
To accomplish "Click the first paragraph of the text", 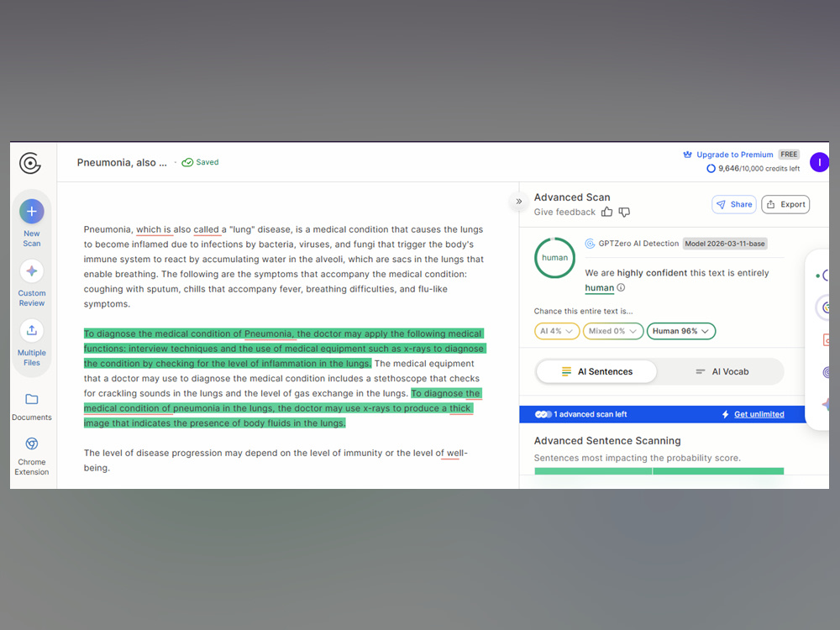I will coord(284,266).
